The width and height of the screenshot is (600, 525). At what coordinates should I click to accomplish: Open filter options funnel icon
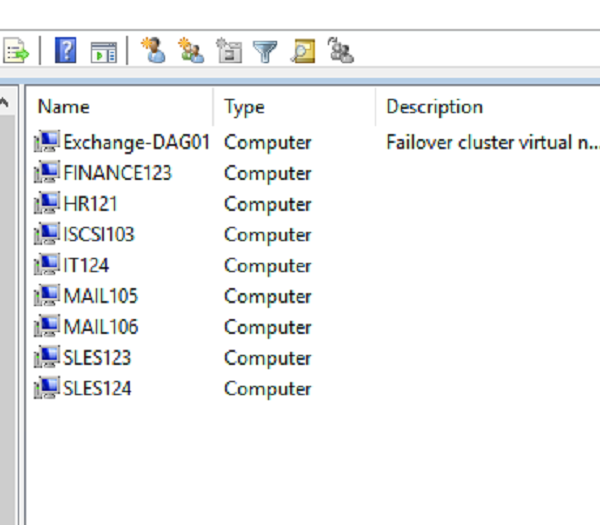[x=265, y=51]
